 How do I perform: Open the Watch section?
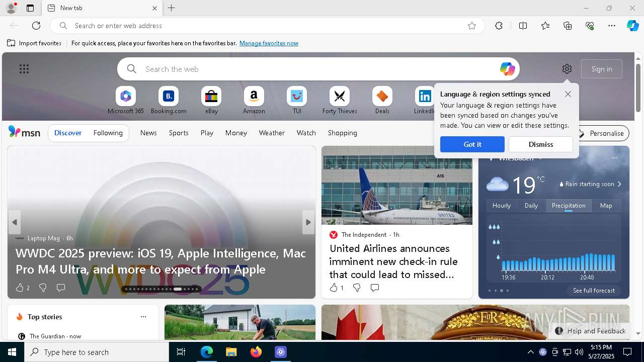click(x=306, y=133)
